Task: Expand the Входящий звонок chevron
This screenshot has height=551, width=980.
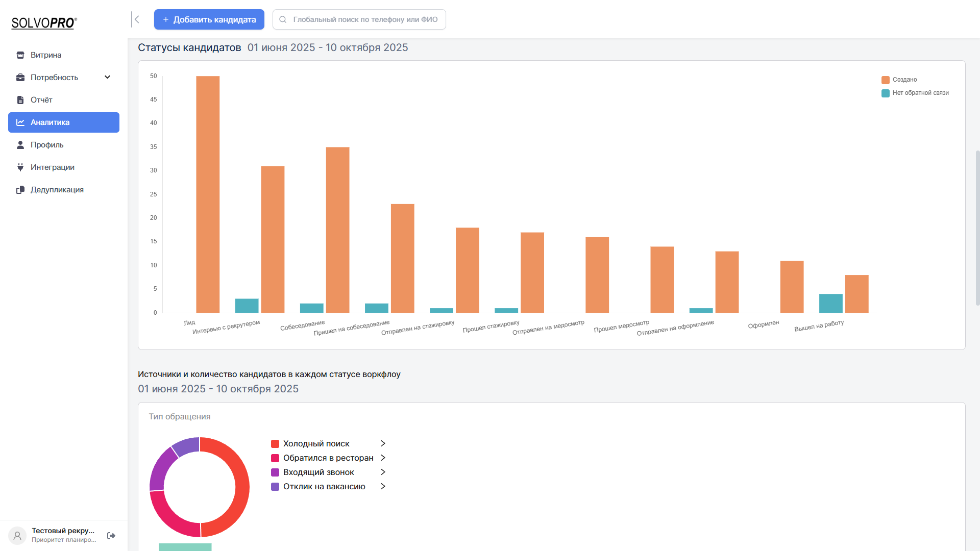Action: coord(383,472)
